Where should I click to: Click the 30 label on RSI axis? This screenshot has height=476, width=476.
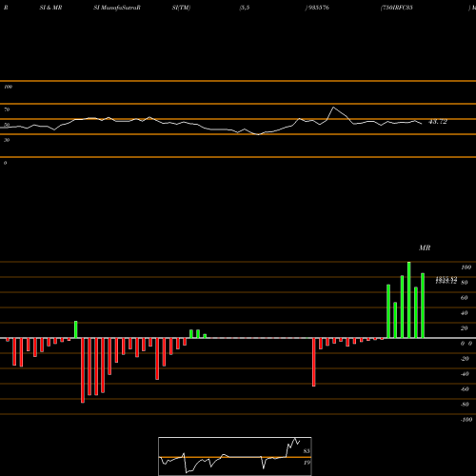(x=7, y=140)
